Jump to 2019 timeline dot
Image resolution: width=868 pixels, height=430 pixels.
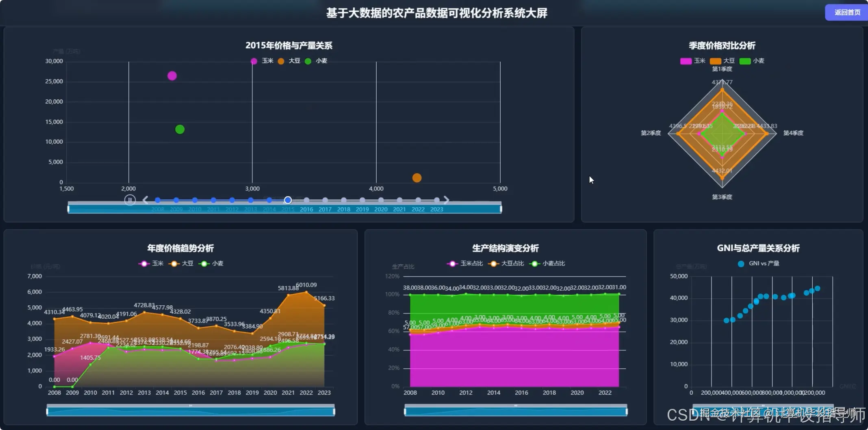pyautogui.click(x=362, y=200)
